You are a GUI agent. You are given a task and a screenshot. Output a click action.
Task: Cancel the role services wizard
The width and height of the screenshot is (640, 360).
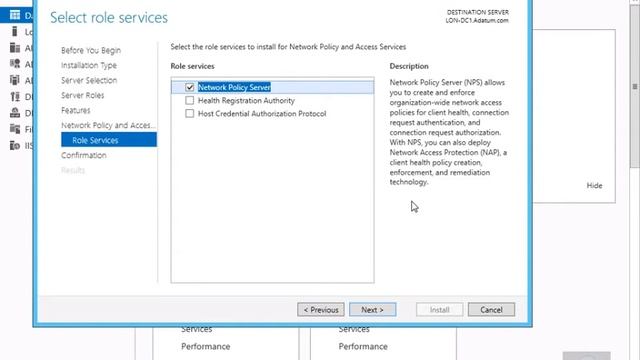tap(491, 309)
